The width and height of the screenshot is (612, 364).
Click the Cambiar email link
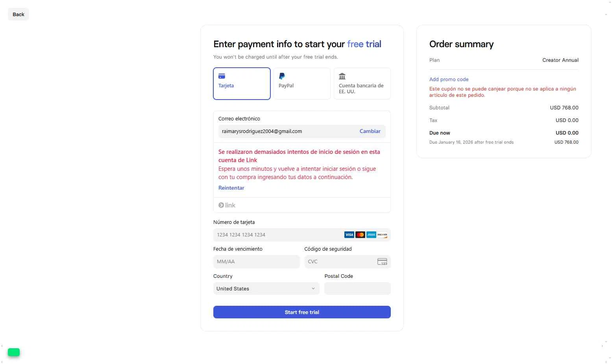tap(370, 131)
